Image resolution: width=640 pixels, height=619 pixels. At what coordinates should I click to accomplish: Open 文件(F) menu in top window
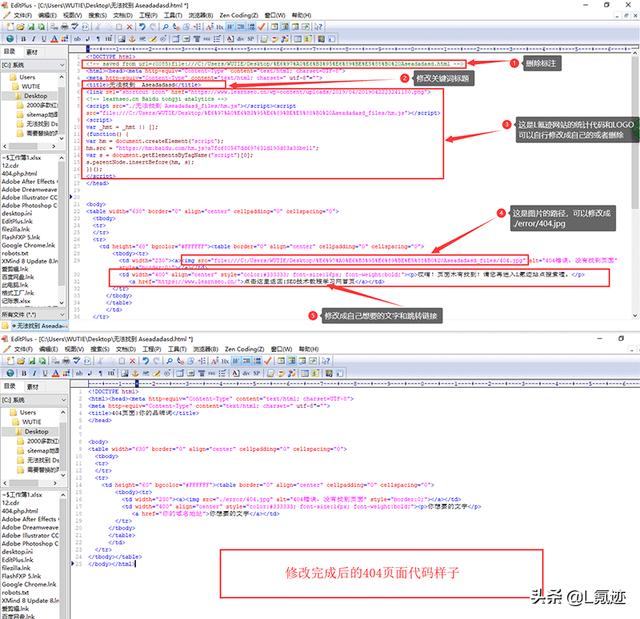[x=22, y=15]
